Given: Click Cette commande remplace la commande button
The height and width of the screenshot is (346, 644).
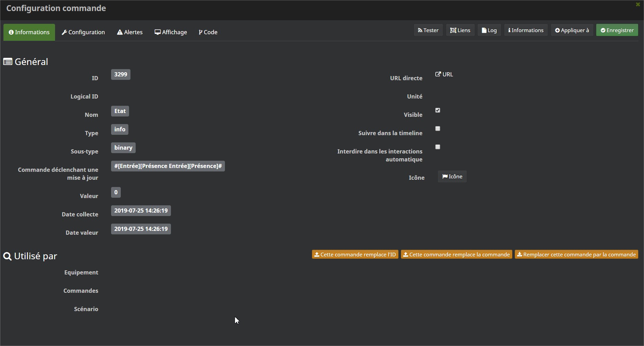Looking at the screenshot, I should tap(456, 254).
